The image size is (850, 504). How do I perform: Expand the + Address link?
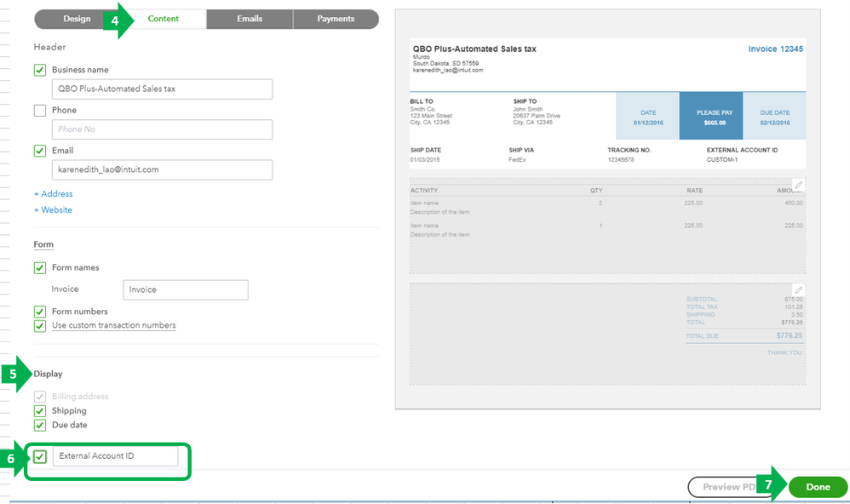click(x=53, y=194)
